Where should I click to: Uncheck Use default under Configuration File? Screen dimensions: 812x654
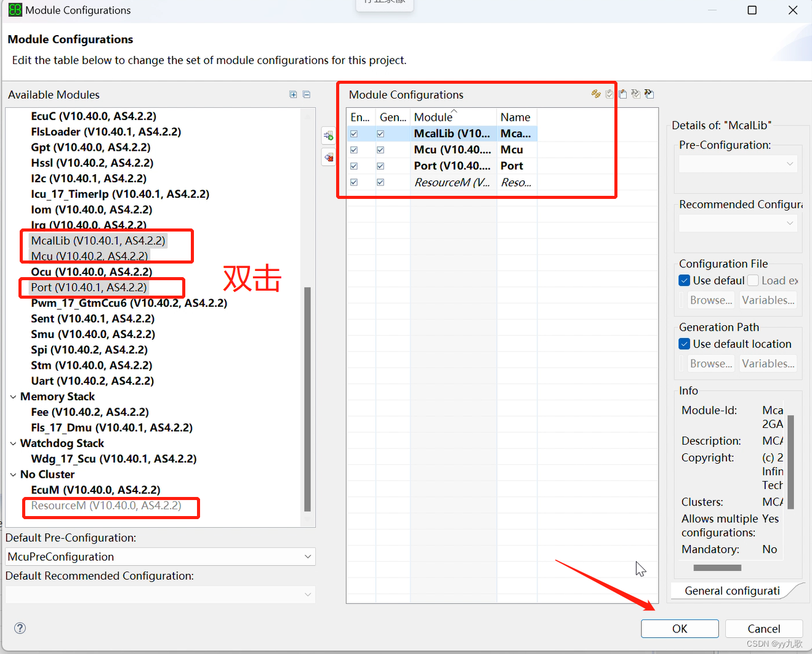click(685, 280)
